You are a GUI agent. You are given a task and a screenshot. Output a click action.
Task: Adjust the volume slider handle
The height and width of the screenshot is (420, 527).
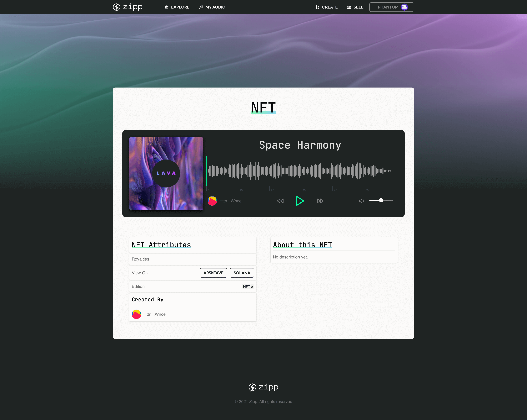pos(381,200)
